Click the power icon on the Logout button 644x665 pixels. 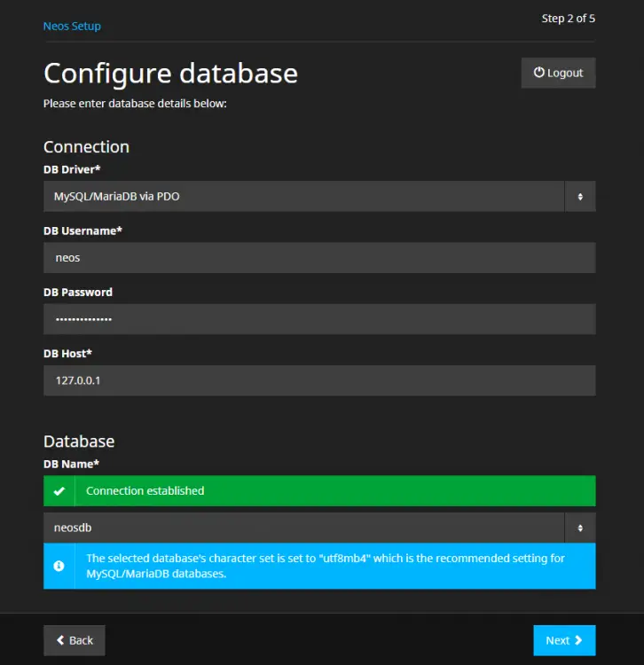tap(538, 73)
